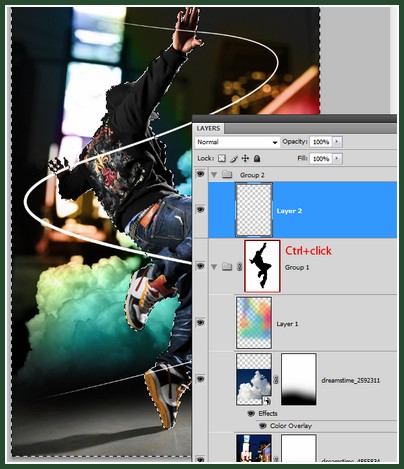This screenshot has height=469, width=404.
Task: Select the Layer 2 name text
Action: tap(289, 211)
